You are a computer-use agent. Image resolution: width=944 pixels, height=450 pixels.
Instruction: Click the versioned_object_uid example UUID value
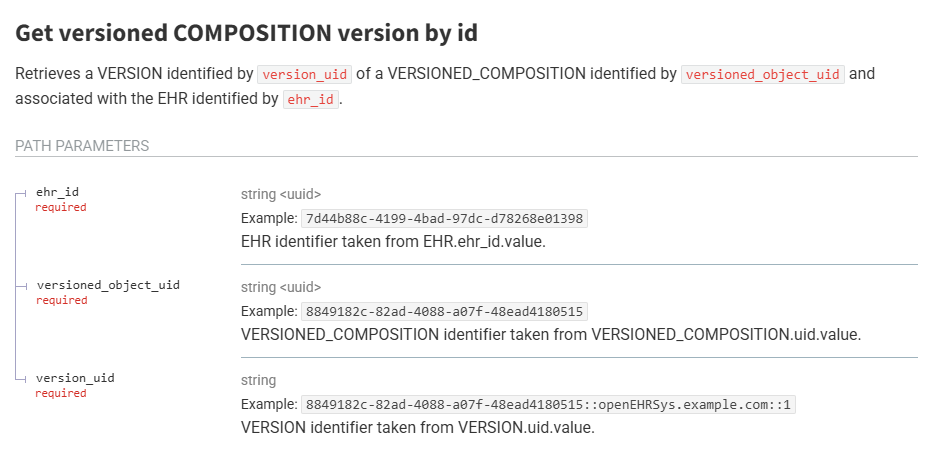(x=444, y=312)
